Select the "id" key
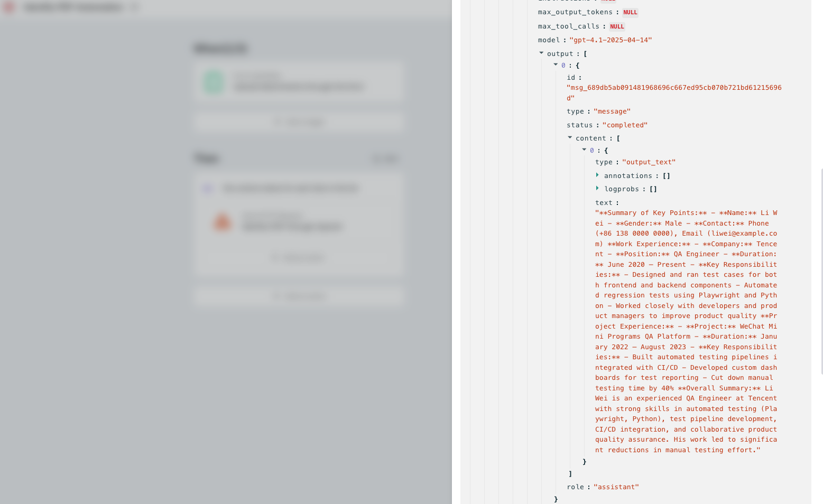823x504 pixels. (x=571, y=78)
